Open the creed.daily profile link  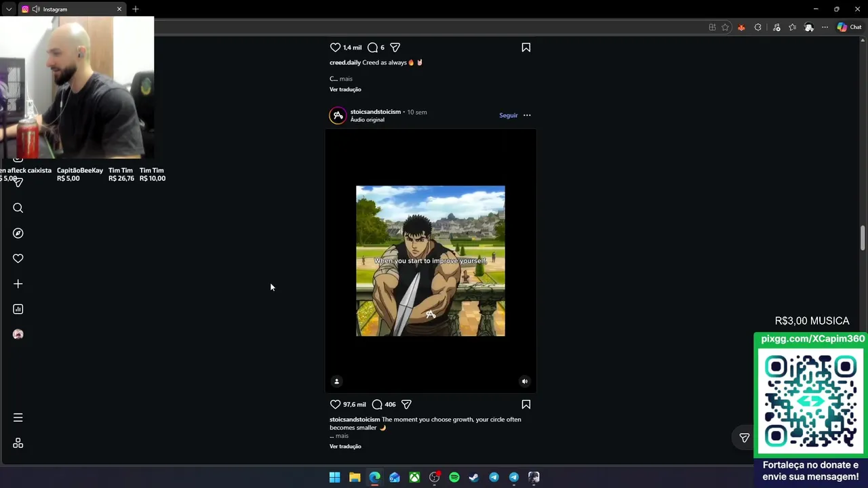click(345, 62)
